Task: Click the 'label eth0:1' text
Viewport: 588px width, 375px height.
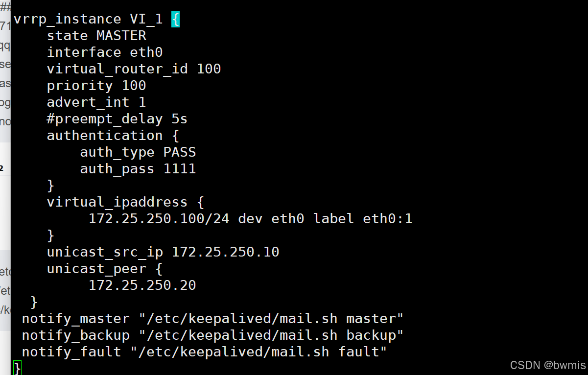Action: (x=363, y=219)
